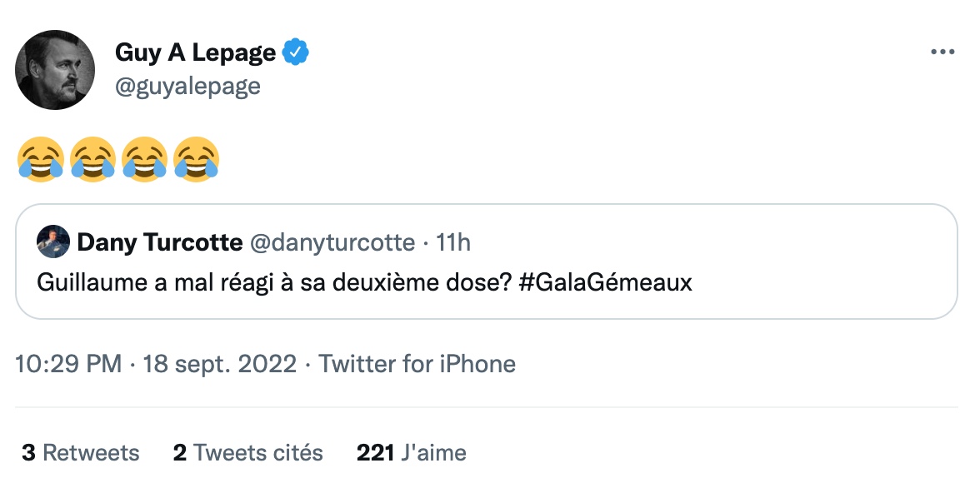This screenshot has width=980, height=488.
Task: Click the third laughing-crying emoji
Action: (144, 159)
